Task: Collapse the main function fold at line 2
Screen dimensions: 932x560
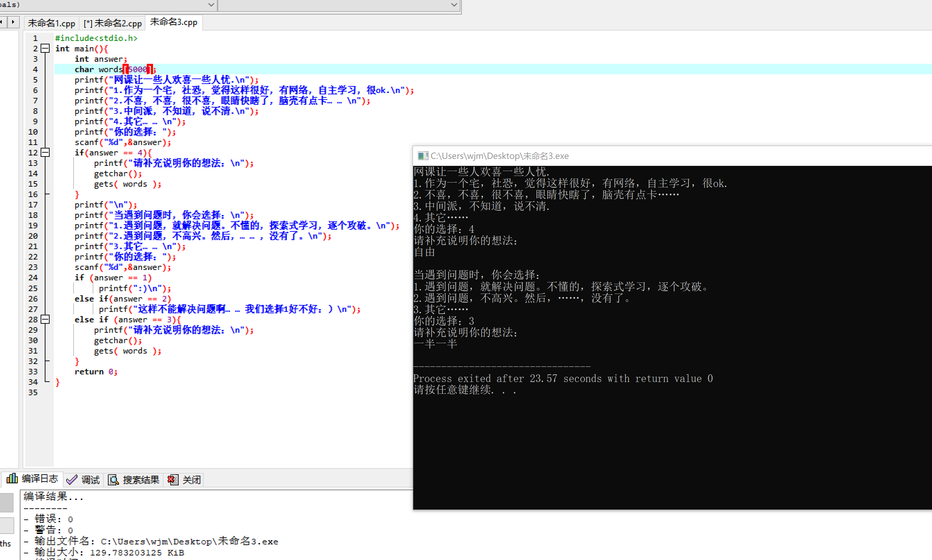Action: click(45, 48)
